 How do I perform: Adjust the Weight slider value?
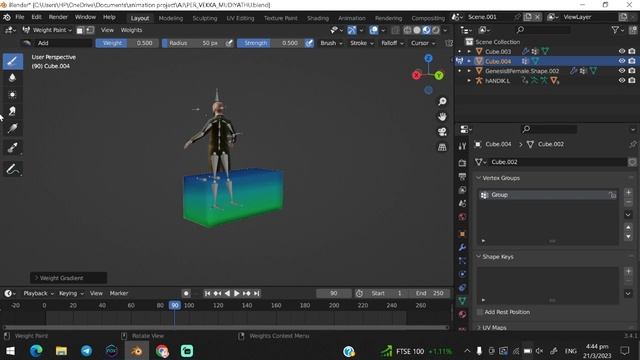pyautogui.click(x=127, y=43)
